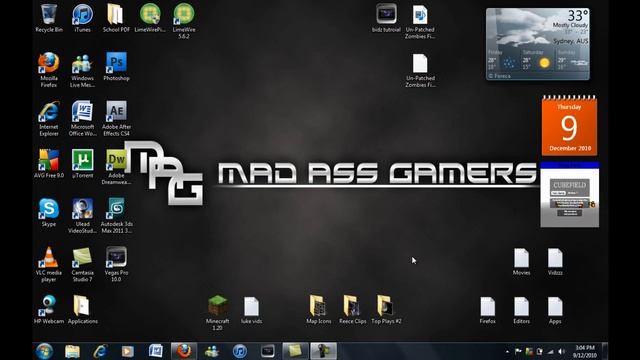Screen dimensions: 640x360
Task: Click the volume speaker tray icon
Action: tap(562, 351)
